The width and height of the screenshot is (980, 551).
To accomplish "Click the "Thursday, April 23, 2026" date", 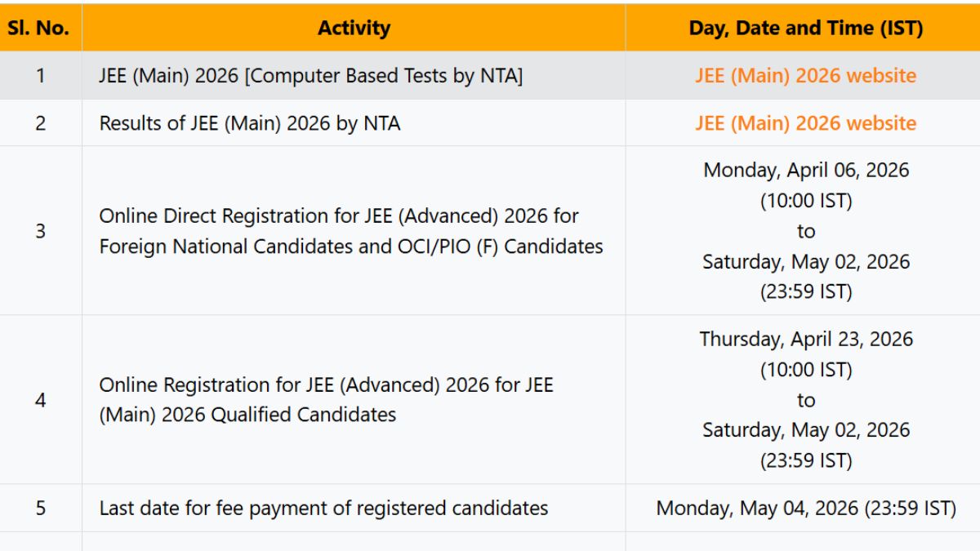I will [805, 339].
